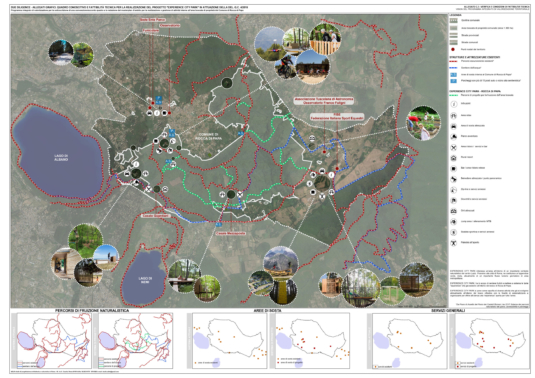Click the Lago di Albano label
535x378 pixels.
coord(61,158)
